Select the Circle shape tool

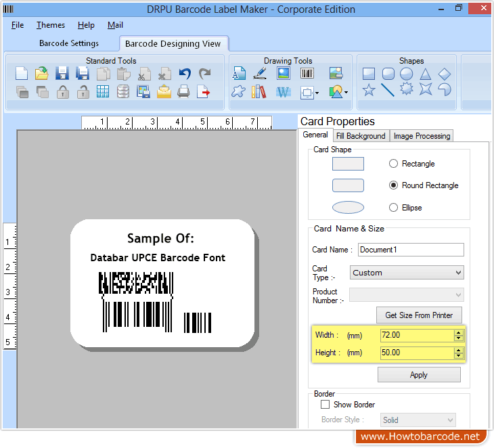tap(407, 74)
